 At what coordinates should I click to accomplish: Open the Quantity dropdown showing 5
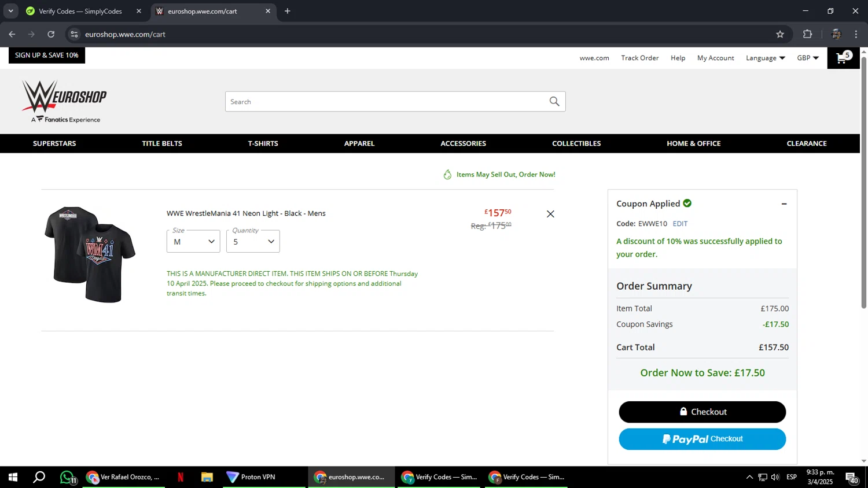(x=253, y=241)
